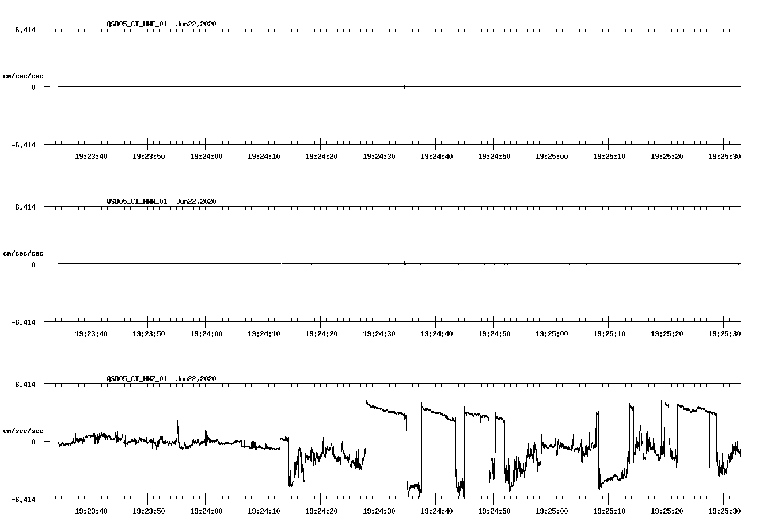The width and height of the screenshot is (782, 532).
Task: Select the 6.414 upper limit on HNN plot
Action: pyautogui.click(x=25, y=207)
